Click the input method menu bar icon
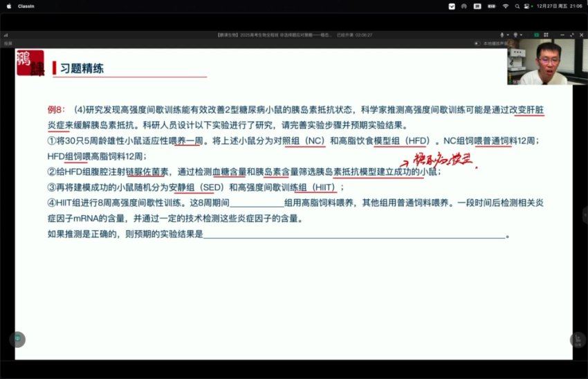The height and width of the screenshot is (379, 588). (477, 6)
